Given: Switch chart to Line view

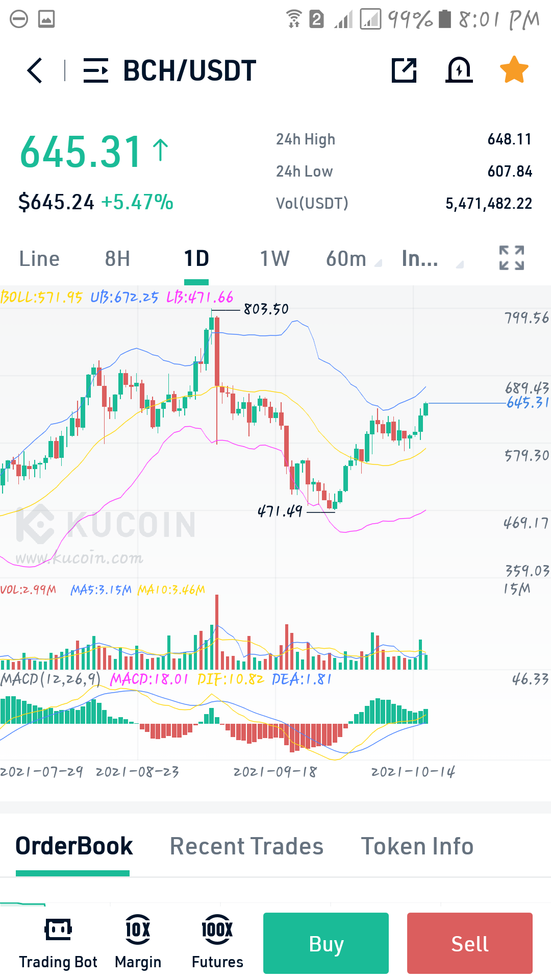Looking at the screenshot, I should 39,259.
